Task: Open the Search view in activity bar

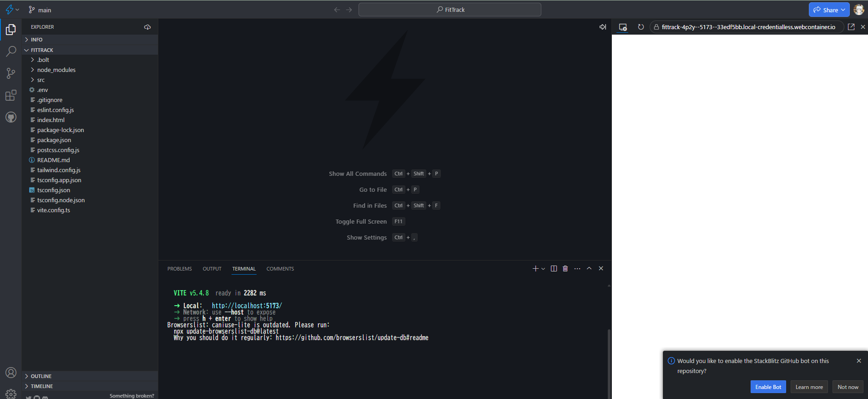Action: pos(11,51)
